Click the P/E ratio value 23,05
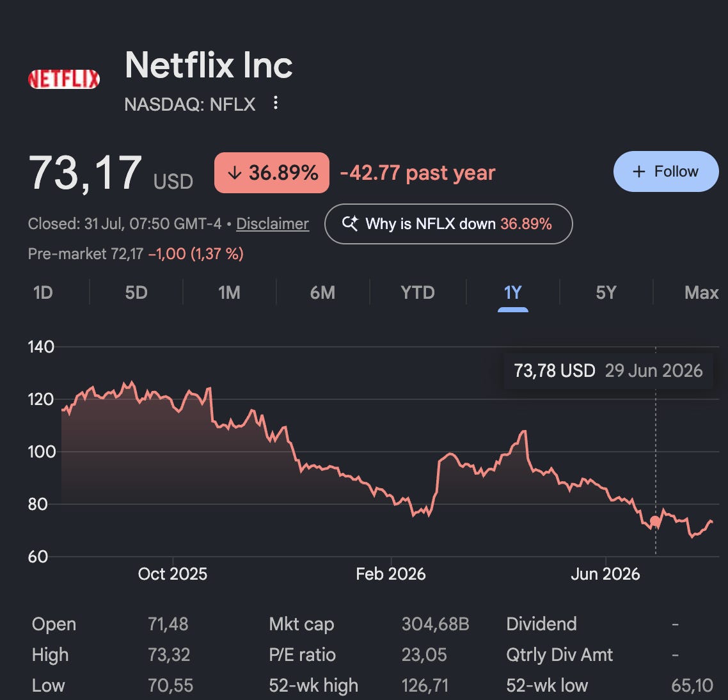Screen dimensions: 728x700 pyautogui.click(x=424, y=655)
